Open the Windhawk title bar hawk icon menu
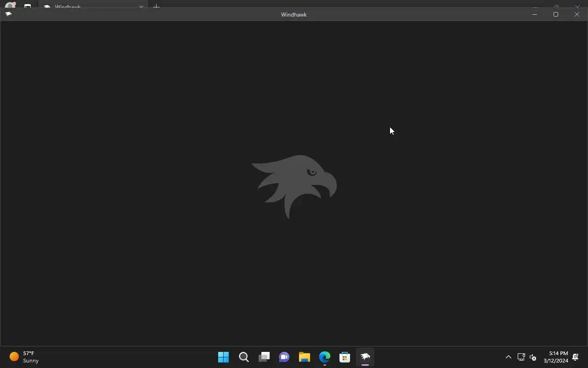Image resolution: width=588 pixels, height=368 pixels. [x=8, y=14]
